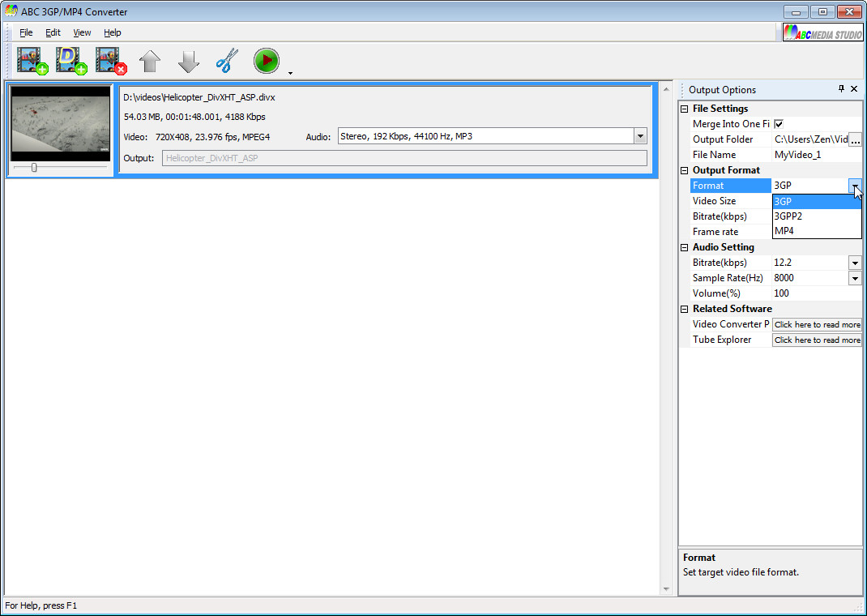
Task: Click the '54.03 MB, 00:01:48.001, 4188 Kbps' info line
Action: 194,117
